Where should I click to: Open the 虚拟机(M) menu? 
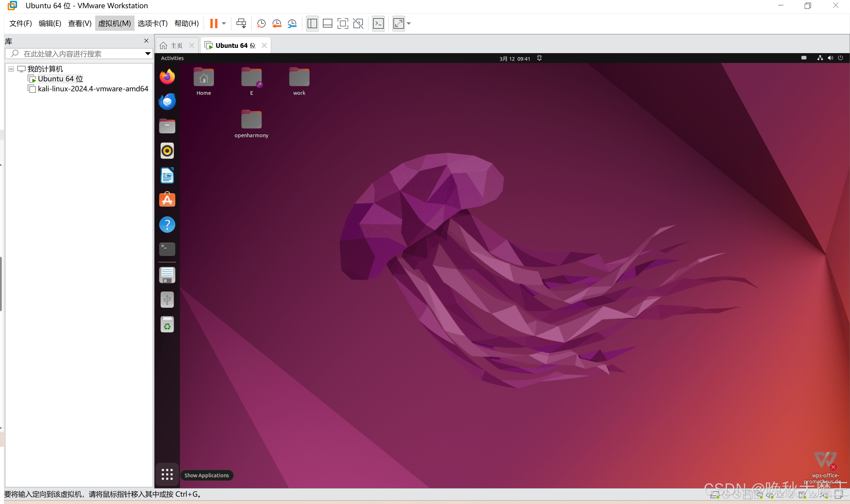pos(115,23)
